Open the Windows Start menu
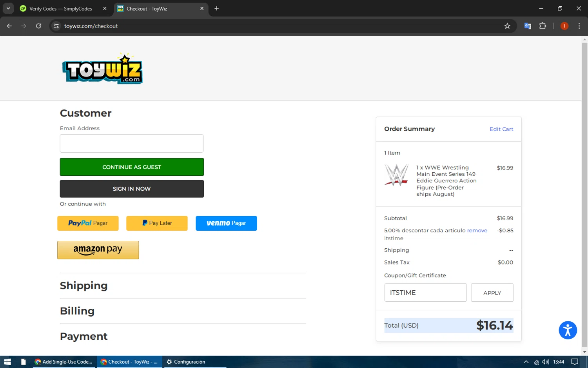The height and width of the screenshot is (368, 588). point(7,362)
